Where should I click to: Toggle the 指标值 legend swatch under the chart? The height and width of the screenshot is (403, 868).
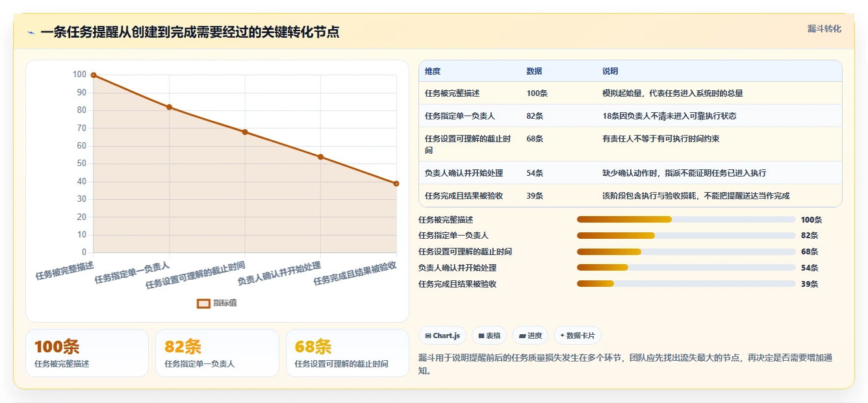pyautogui.click(x=203, y=303)
